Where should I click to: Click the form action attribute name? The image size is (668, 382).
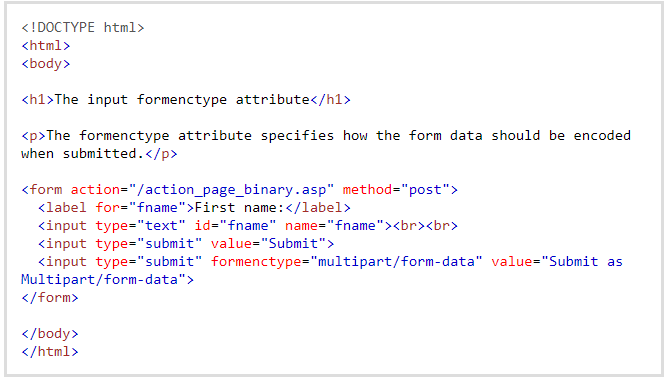[x=95, y=190]
